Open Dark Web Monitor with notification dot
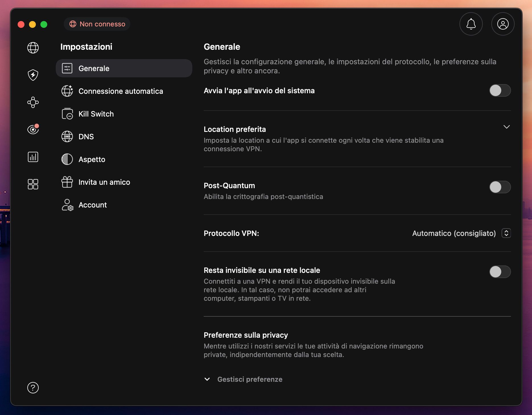Viewport: 532px width, 415px height. [33, 130]
